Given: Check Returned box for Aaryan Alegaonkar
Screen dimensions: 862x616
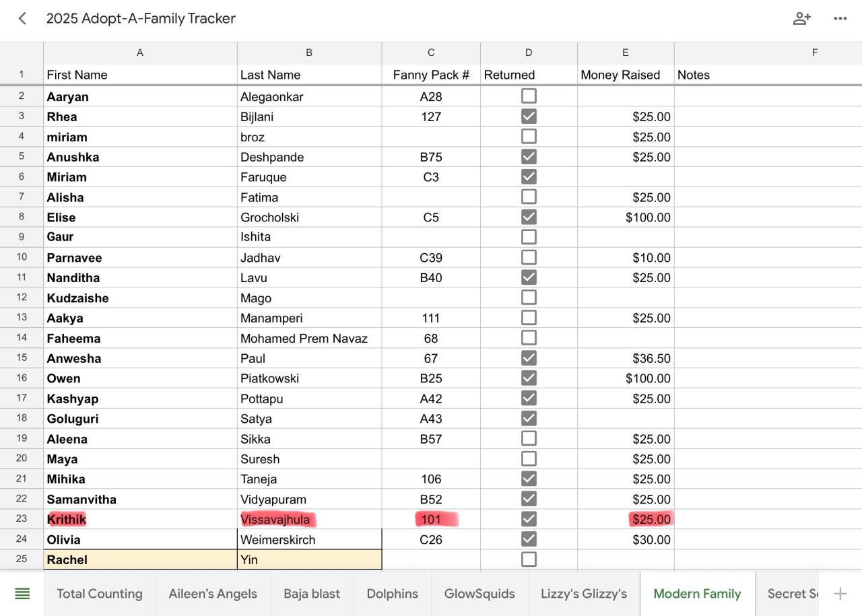Looking at the screenshot, I should (529, 96).
